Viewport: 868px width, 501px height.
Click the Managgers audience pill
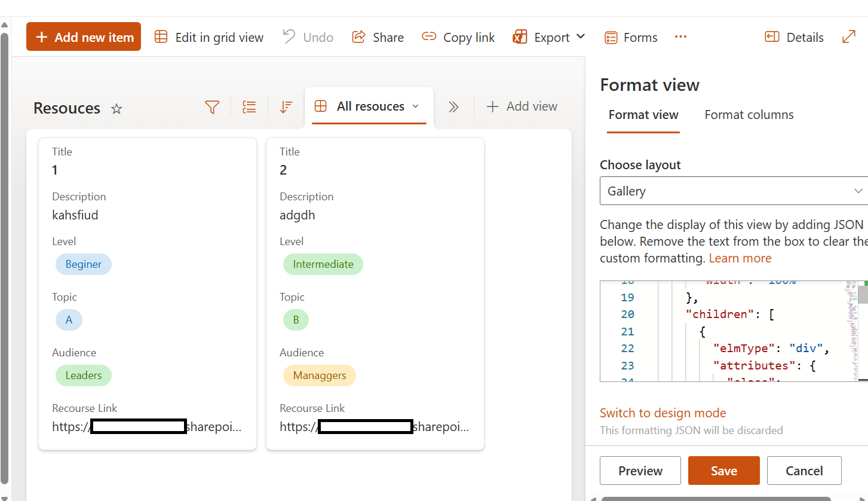pyautogui.click(x=320, y=375)
